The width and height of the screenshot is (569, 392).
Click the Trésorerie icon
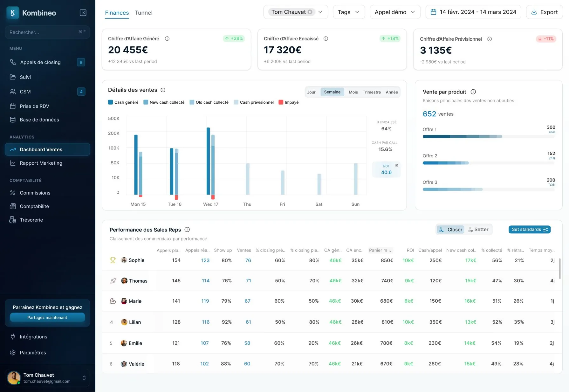(x=13, y=220)
